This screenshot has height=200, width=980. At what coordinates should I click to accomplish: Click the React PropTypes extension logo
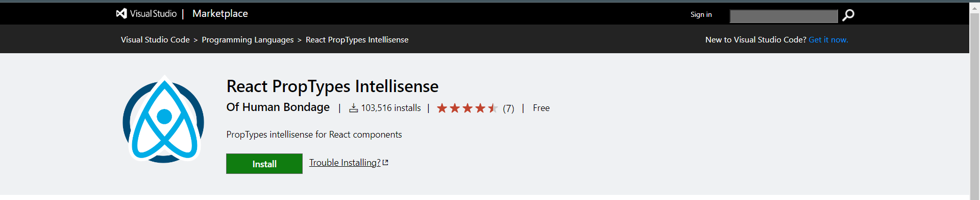coord(163,119)
